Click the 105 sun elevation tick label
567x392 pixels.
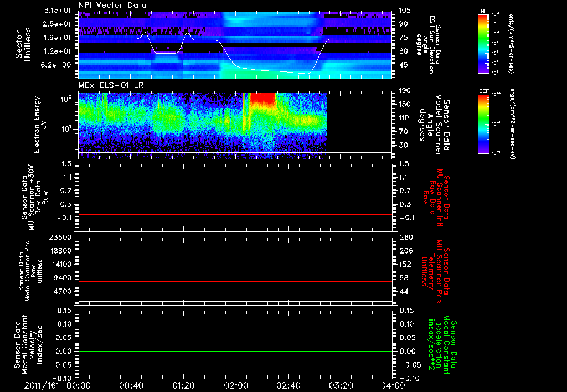(405, 11)
